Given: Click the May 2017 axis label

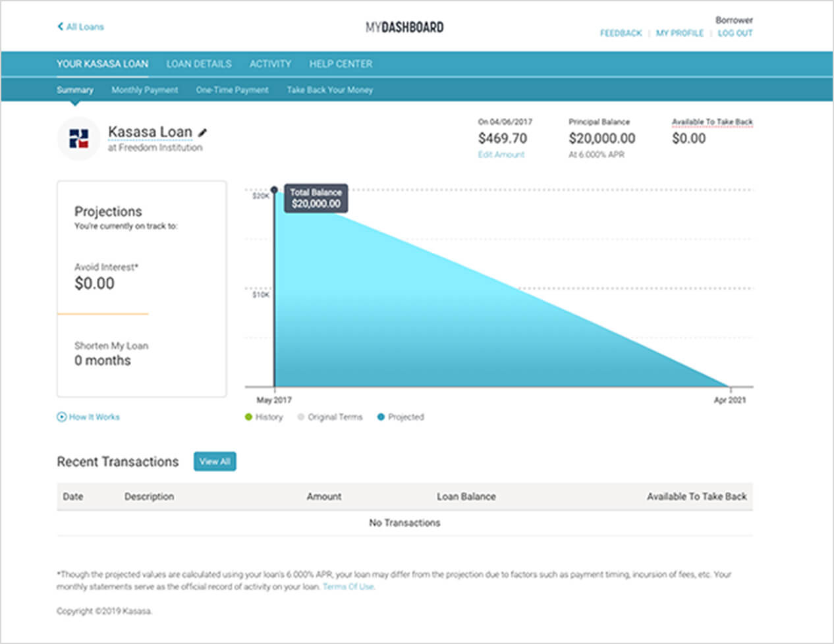Looking at the screenshot, I should tap(274, 400).
